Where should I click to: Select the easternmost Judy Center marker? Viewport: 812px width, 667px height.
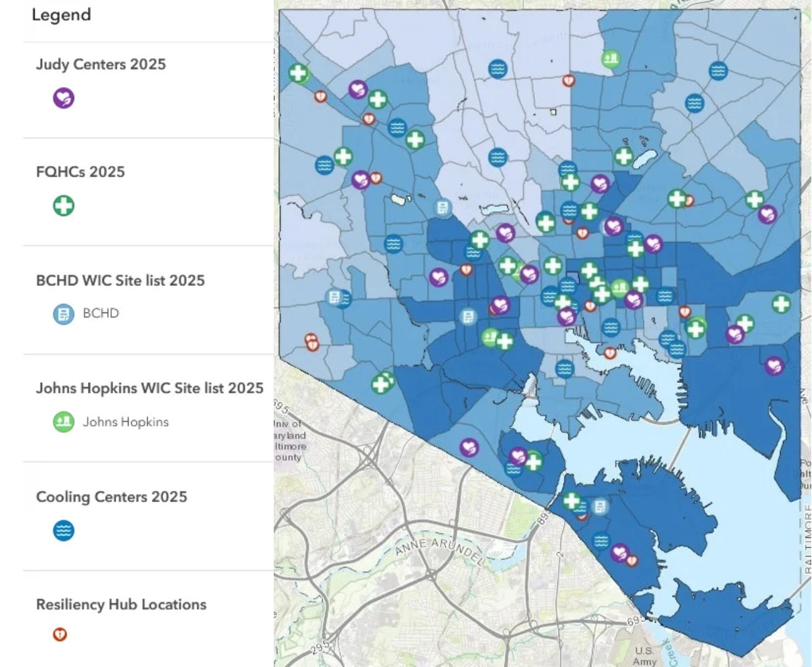click(774, 366)
